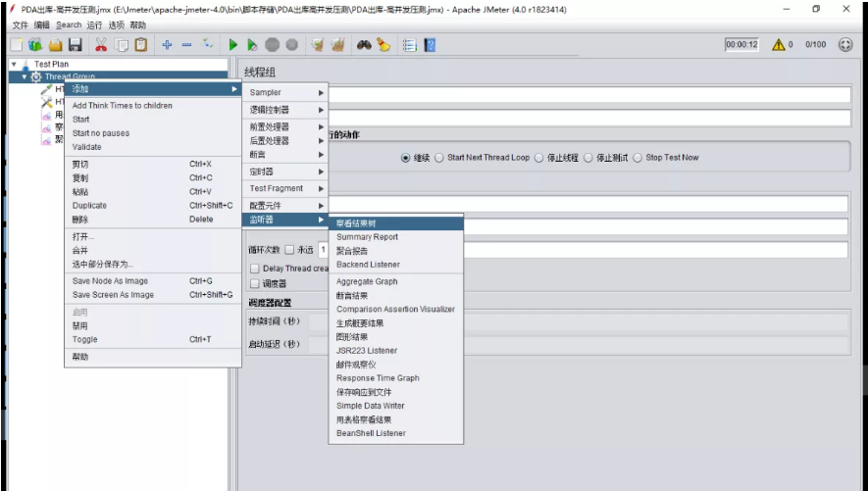Open the 帮助 menu in menu bar

click(x=138, y=25)
